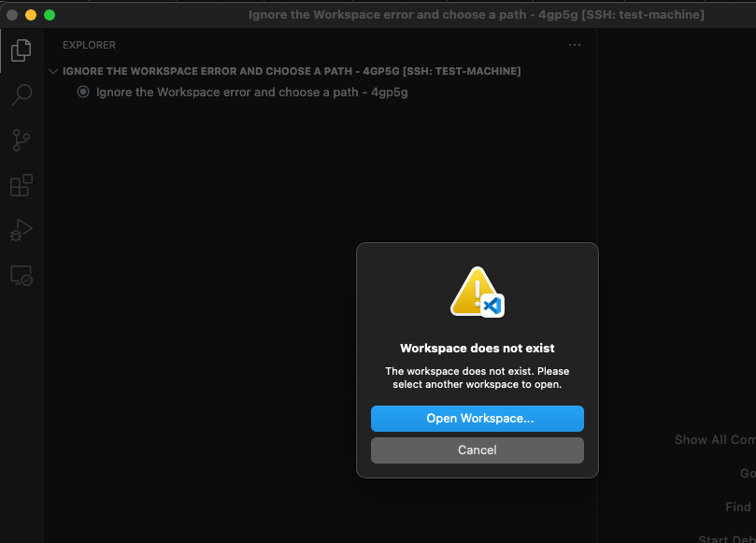
Task: Click the warning icon in the dialog
Action: [x=477, y=290]
